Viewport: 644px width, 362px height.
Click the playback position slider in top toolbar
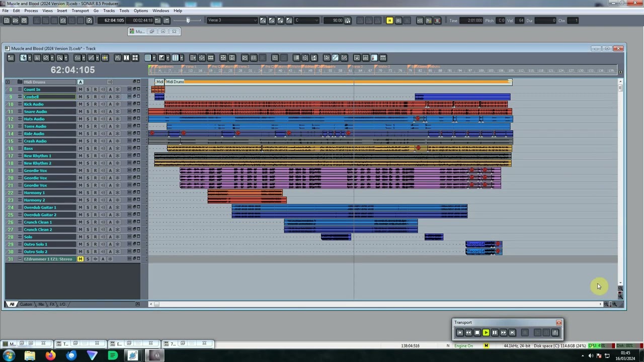[x=188, y=21]
